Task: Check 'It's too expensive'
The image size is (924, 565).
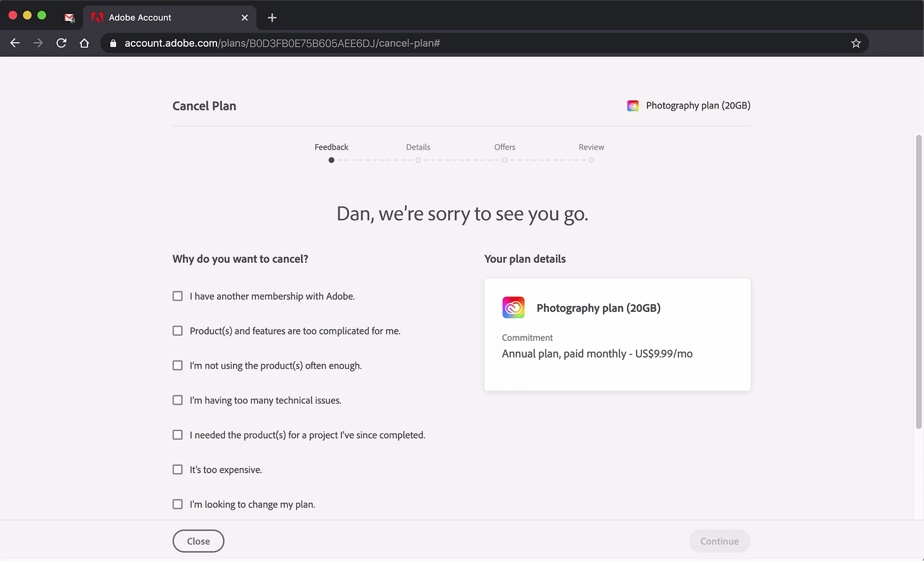Action: (178, 470)
